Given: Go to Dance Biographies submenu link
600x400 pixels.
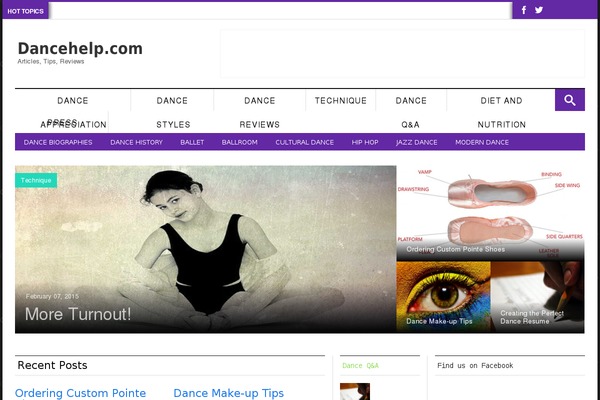Looking at the screenshot, I should 58,142.
